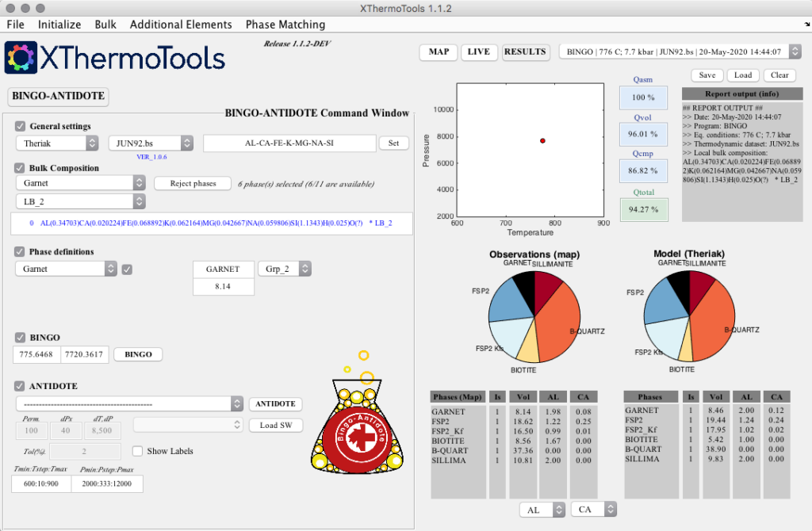The width and height of the screenshot is (812, 531).
Task: Open the LB_2 local bulk dropdown
Action: [x=81, y=201]
